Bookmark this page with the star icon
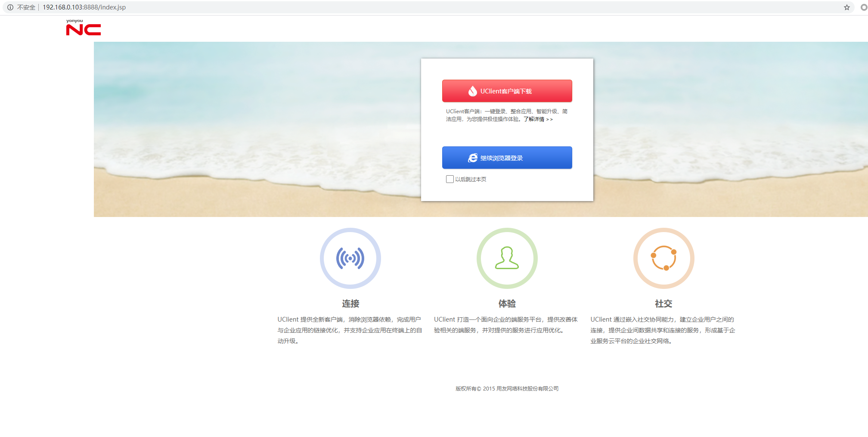 tap(847, 7)
